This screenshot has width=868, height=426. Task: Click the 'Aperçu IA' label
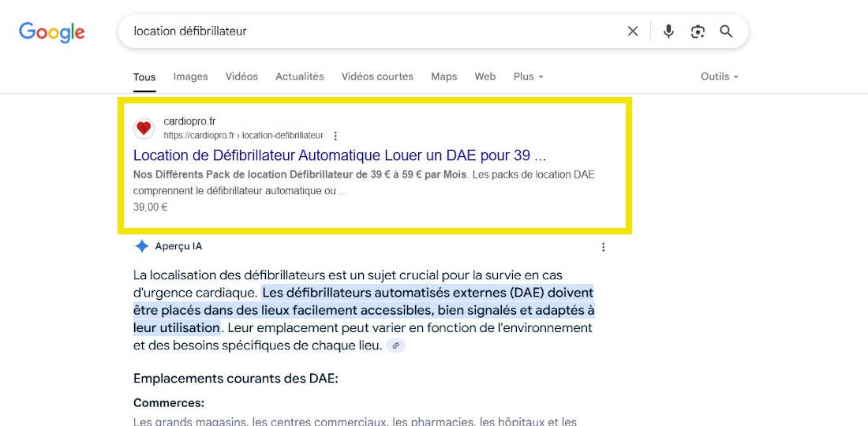[178, 247]
